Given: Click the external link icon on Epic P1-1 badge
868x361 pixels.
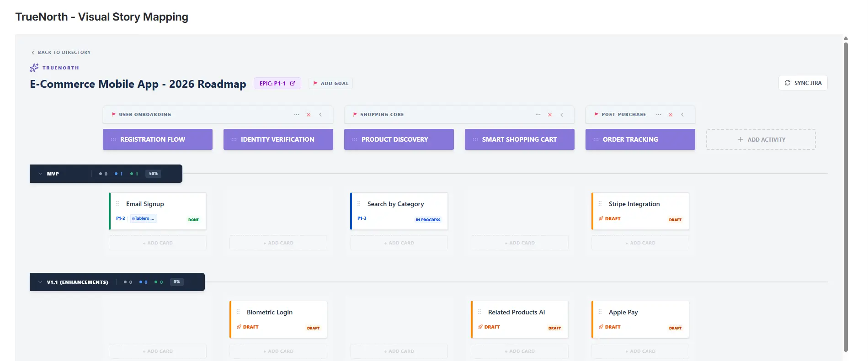Looking at the screenshot, I should [293, 83].
